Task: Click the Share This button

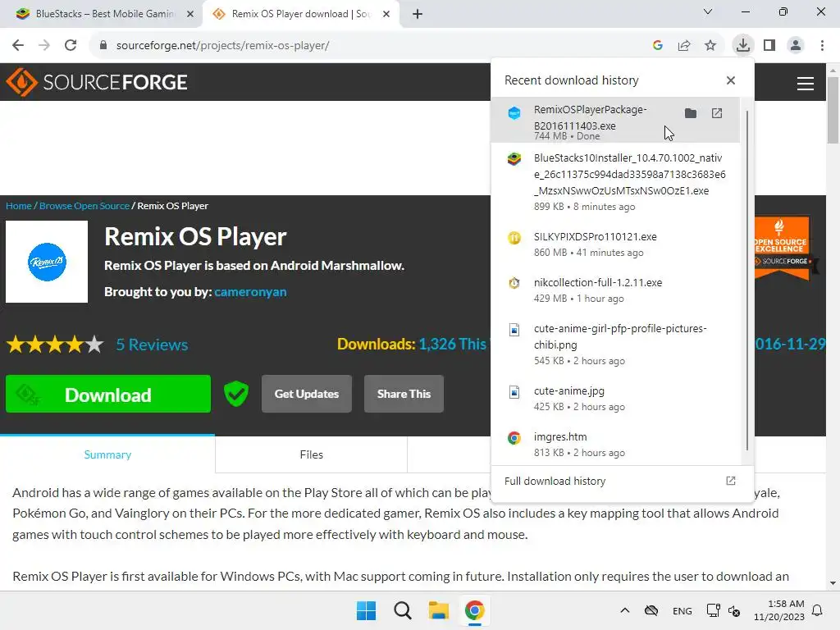Action: (x=404, y=394)
